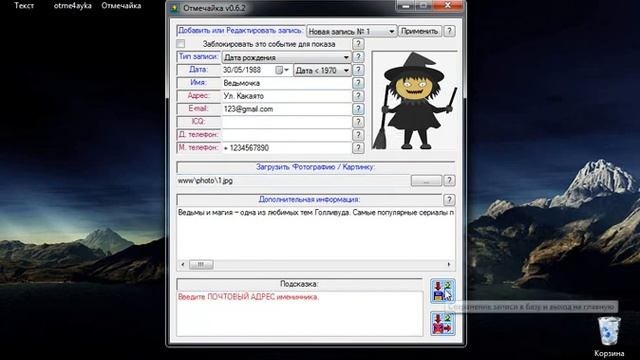Screen dimensions: 640x360
Task: Click the cancel and exit icon below save
Action: 442,324
